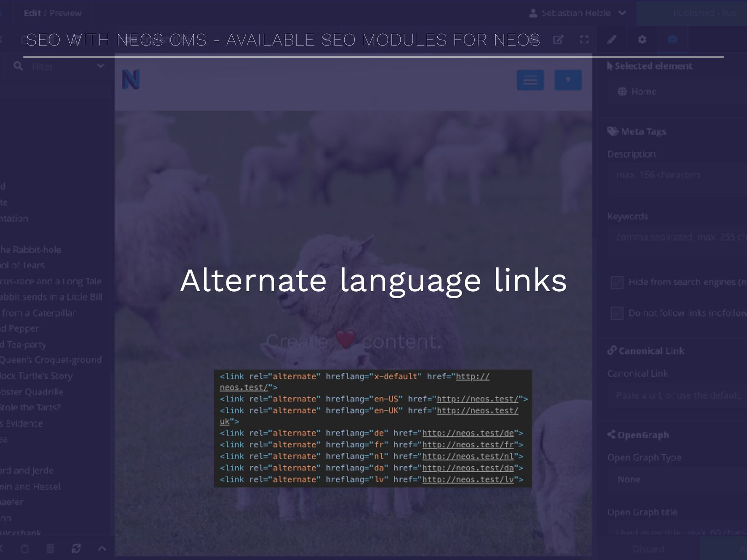Open the Open Graph Type dropdown showing None
This screenshot has width=747, height=560.
tap(677, 479)
